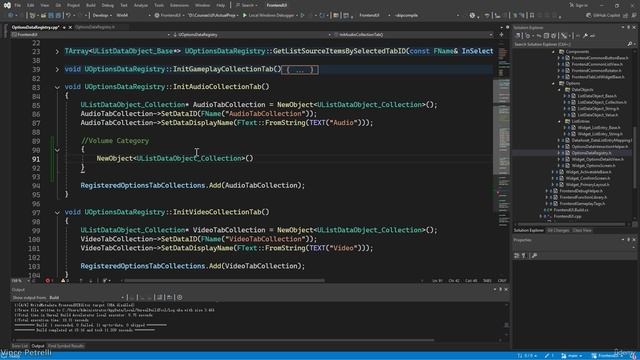The image size is (640, 360).
Task: Open the InitAudioCollectionTab member dropdown
Action: [x=413, y=35]
